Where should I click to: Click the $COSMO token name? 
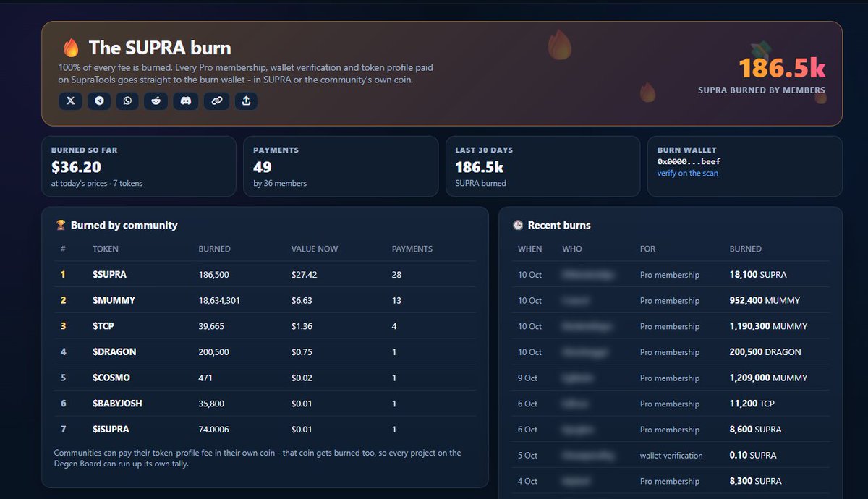pyautogui.click(x=111, y=378)
